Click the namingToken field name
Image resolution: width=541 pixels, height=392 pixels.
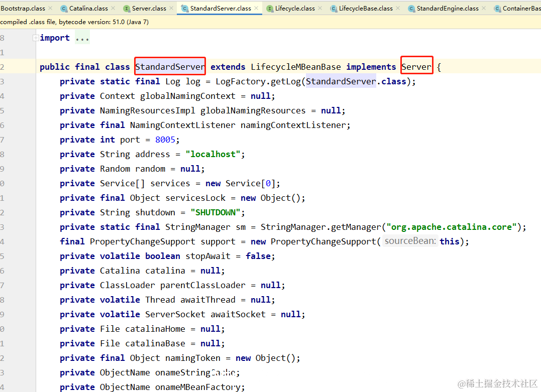pos(192,358)
